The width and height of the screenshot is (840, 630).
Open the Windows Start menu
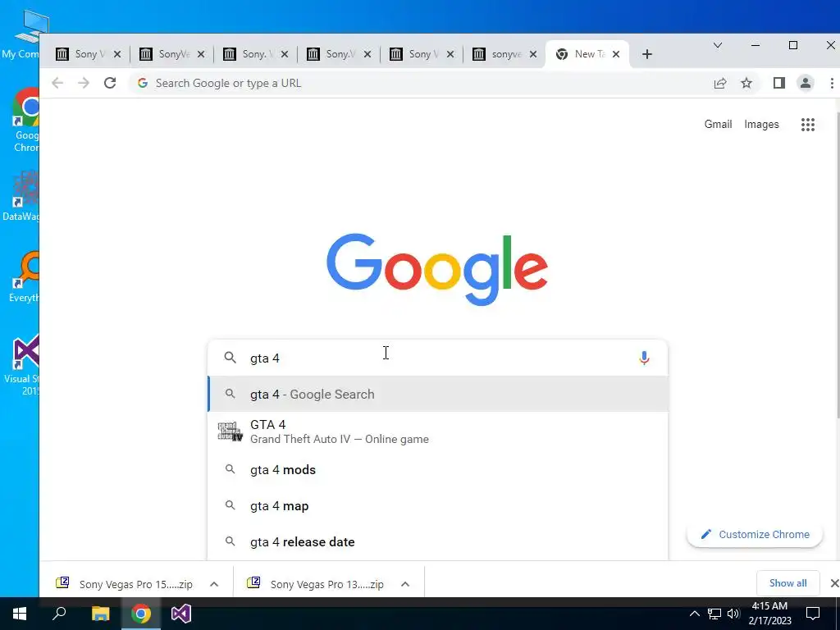coord(20,614)
